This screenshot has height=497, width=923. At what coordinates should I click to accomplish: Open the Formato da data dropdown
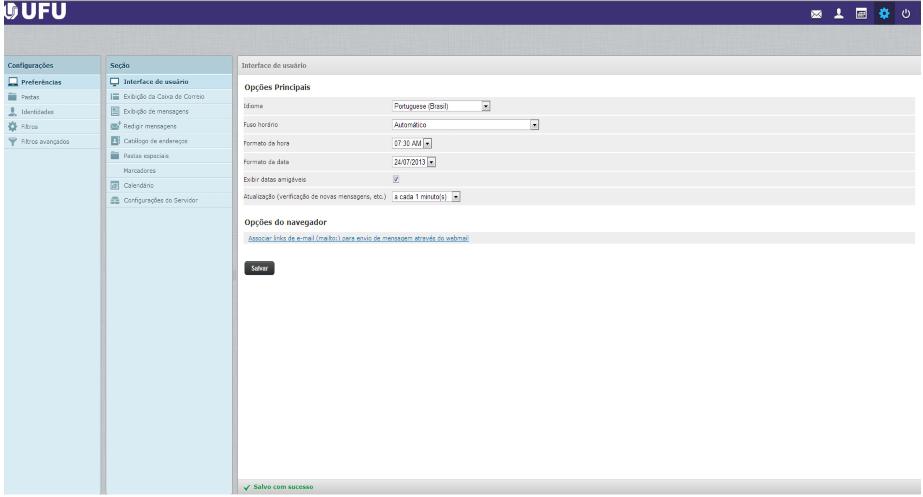point(414,161)
